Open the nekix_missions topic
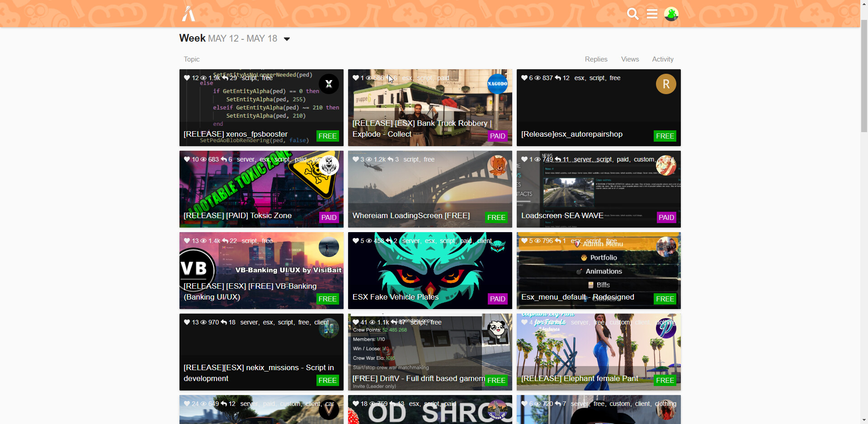This screenshot has width=868, height=424. coord(259,373)
